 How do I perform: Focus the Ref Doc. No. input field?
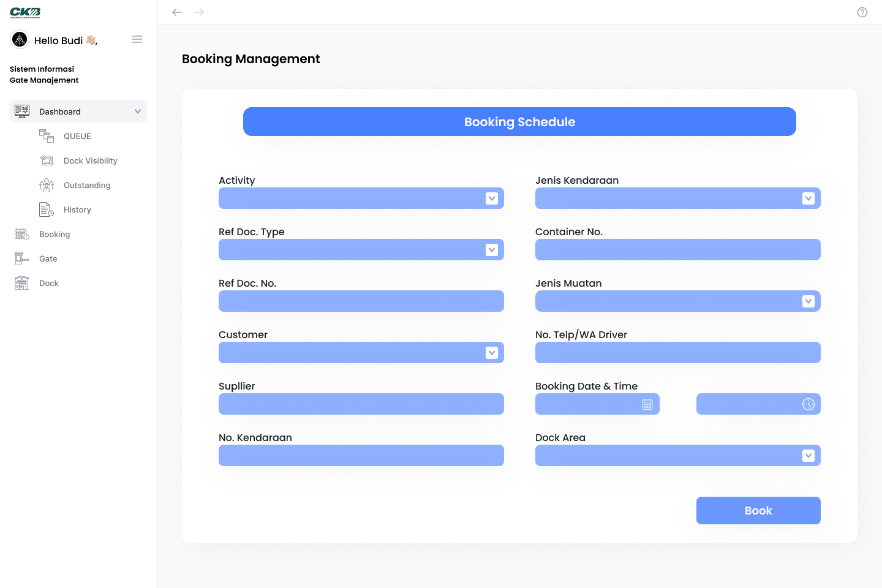[x=361, y=301]
